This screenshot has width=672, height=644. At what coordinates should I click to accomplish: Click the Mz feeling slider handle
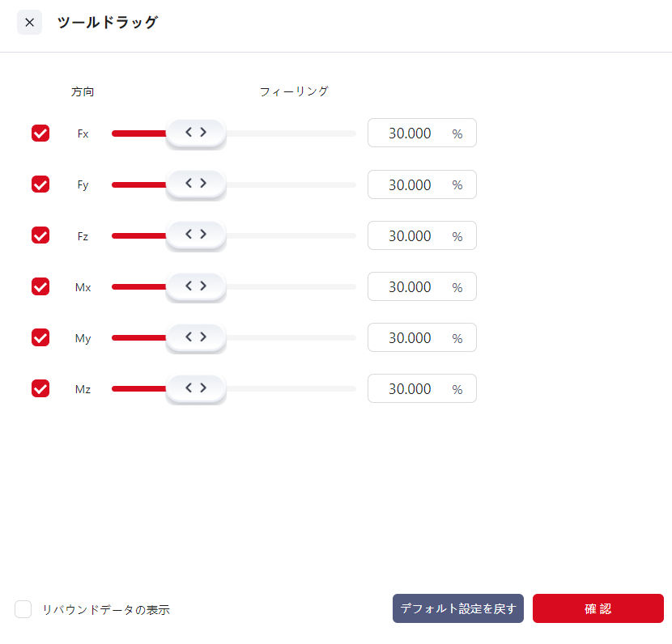[x=195, y=388]
